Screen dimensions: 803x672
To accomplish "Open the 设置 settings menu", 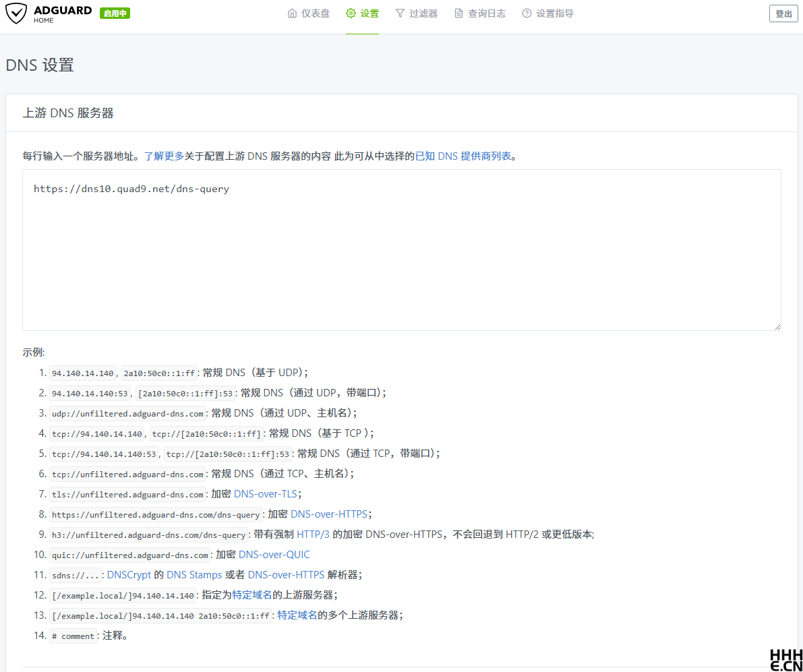I will pos(363,13).
